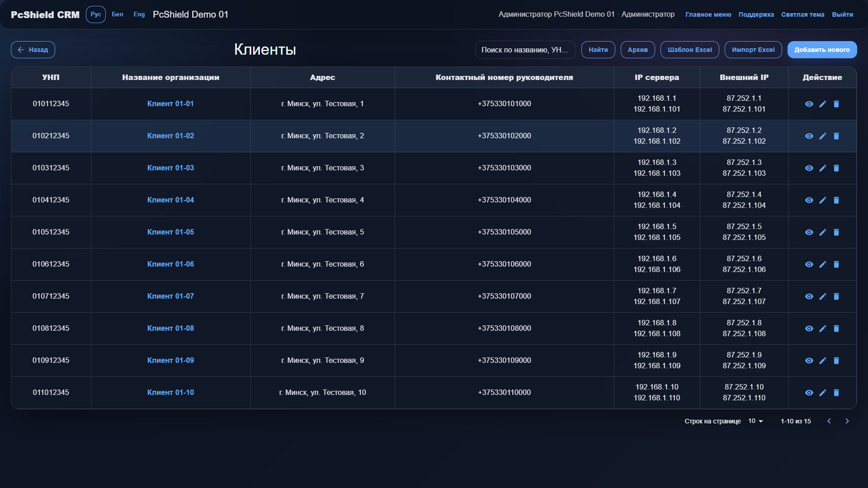Log out via Выйти
Image resolution: width=868 pixels, height=488 pixels.
coord(843,14)
